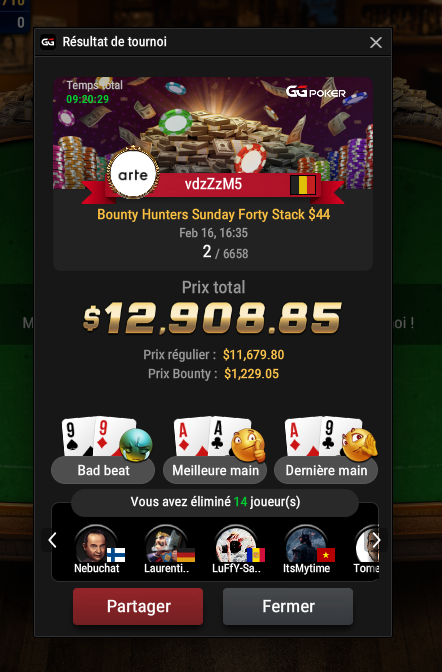Click the arte player avatar
The height and width of the screenshot is (672, 442).
(133, 174)
